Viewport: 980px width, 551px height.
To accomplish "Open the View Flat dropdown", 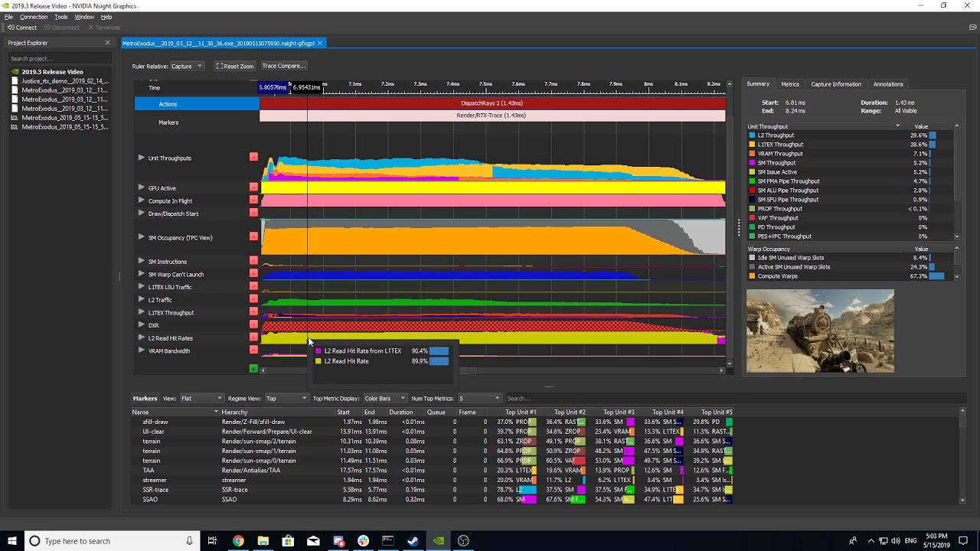I will coord(202,399).
